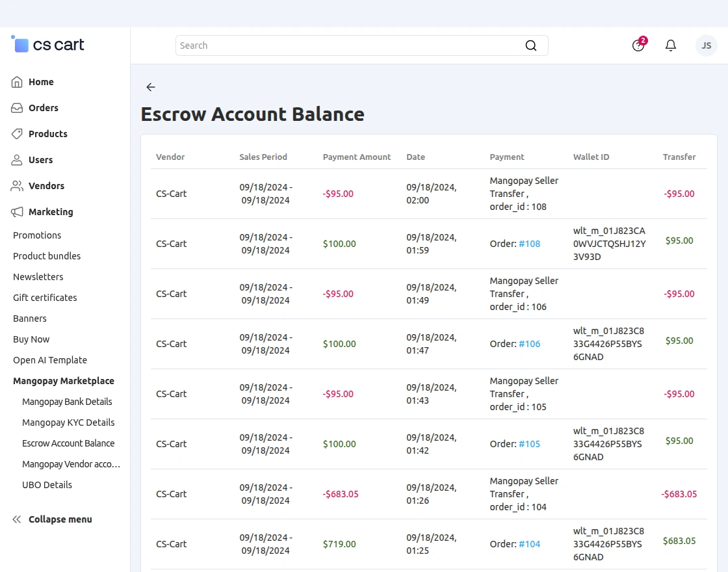Viewport: 728px width, 572px height.
Task: Click the Users person icon
Action: (17, 160)
